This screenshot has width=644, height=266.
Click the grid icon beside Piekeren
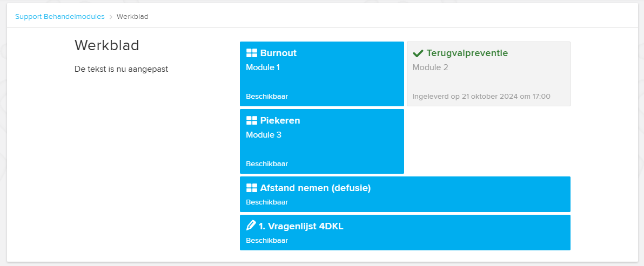(x=251, y=120)
